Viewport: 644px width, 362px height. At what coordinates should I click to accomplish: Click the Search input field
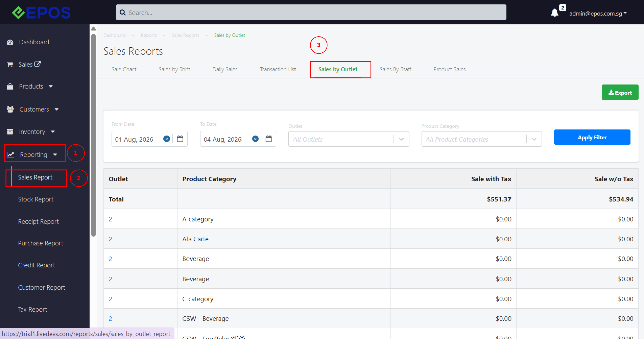pos(311,12)
